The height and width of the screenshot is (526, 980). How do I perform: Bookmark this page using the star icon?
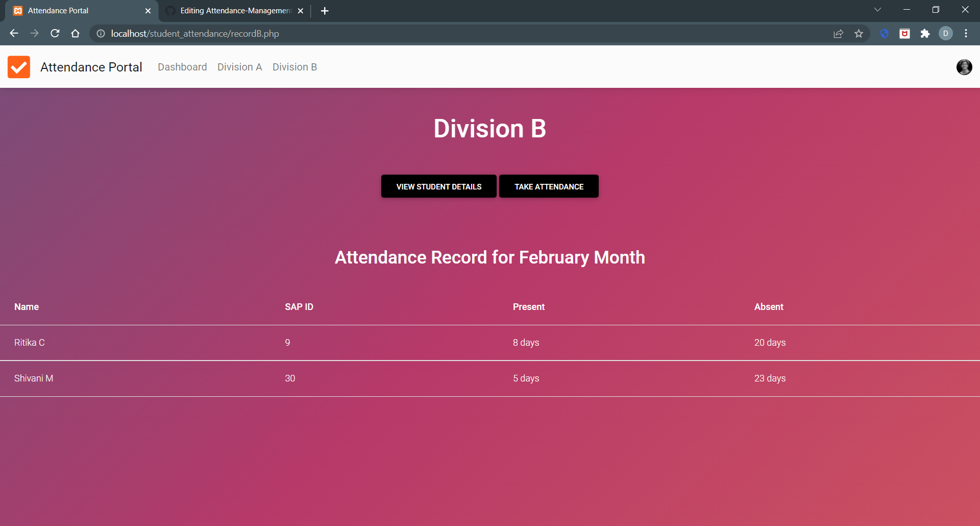point(859,33)
